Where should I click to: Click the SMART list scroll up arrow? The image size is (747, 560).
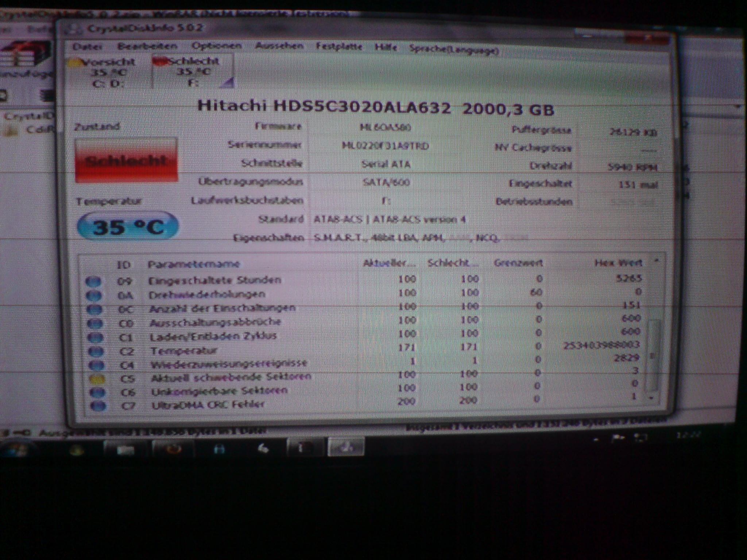click(656, 261)
